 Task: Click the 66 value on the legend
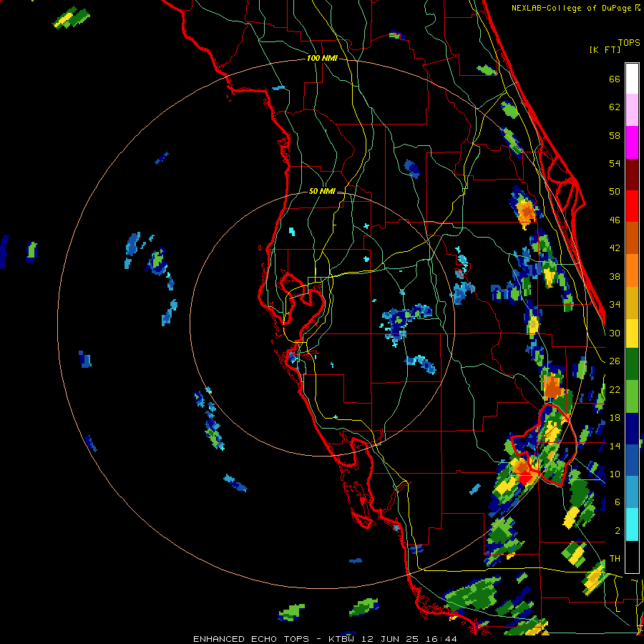[615, 79]
